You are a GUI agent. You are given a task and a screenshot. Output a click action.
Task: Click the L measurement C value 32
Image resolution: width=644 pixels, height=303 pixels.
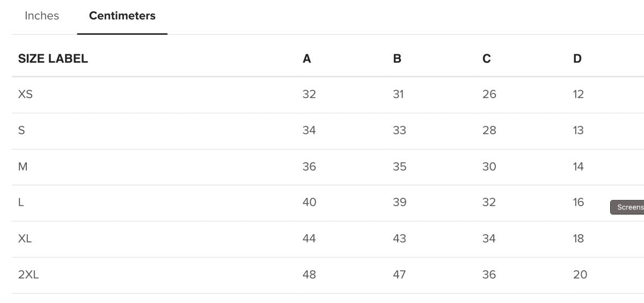[489, 203]
